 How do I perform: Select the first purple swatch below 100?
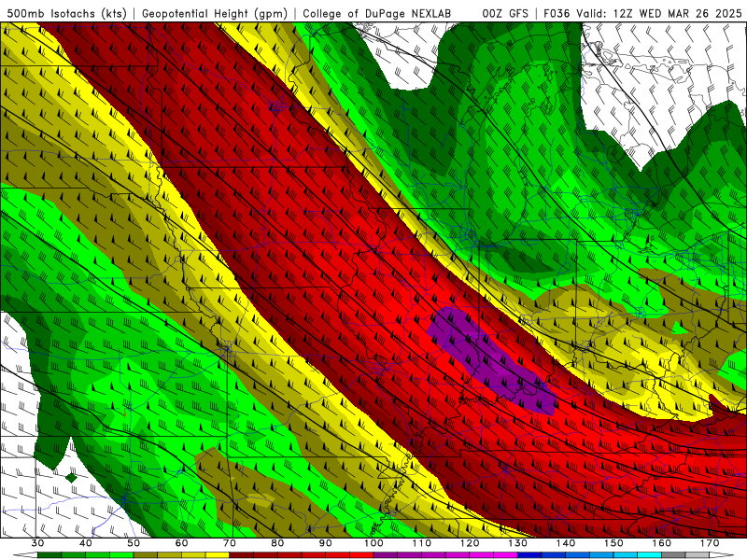pos(386,555)
